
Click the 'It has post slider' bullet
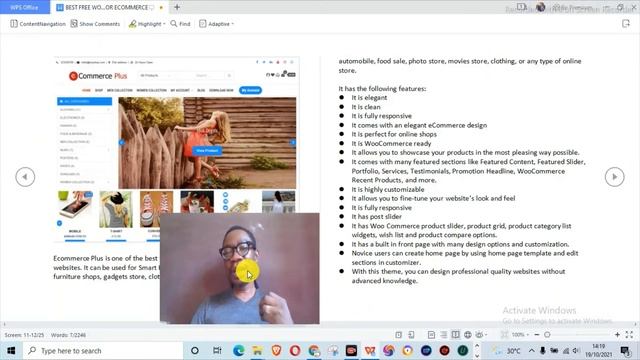point(376,217)
